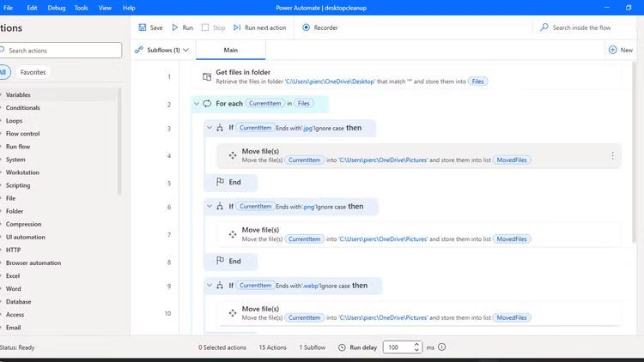Open the Debug menu
Image resolution: width=644 pixels, height=362 pixels.
(x=57, y=8)
